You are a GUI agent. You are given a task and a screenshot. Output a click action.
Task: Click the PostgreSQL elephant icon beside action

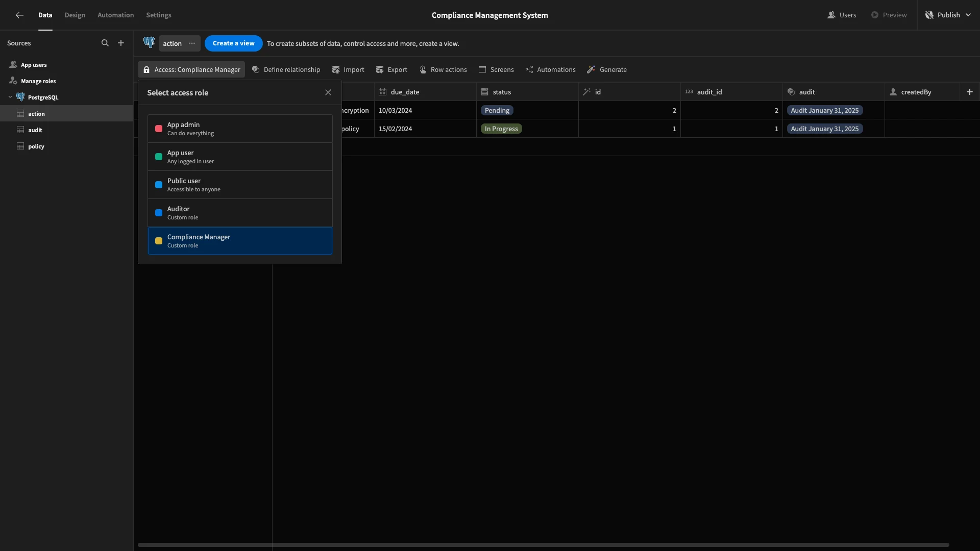[149, 43]
